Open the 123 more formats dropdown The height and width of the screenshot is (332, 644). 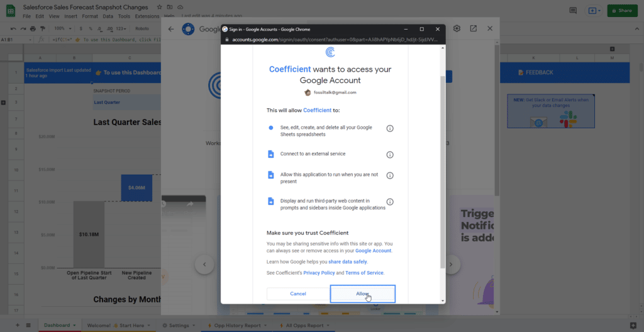(121, 29)
